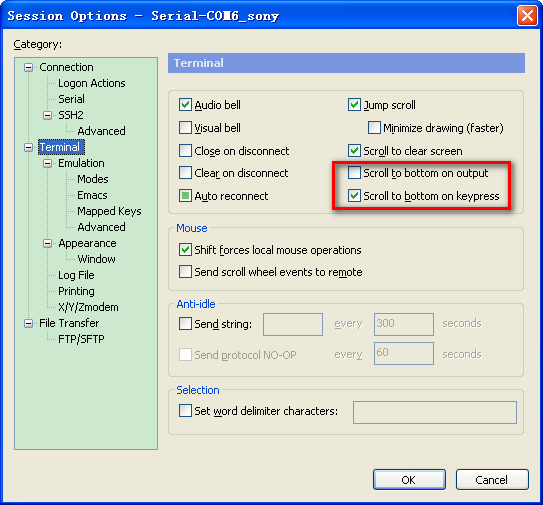Enable Close on disconnect
The width and height of the screenshot is (543, 505).
185,151
